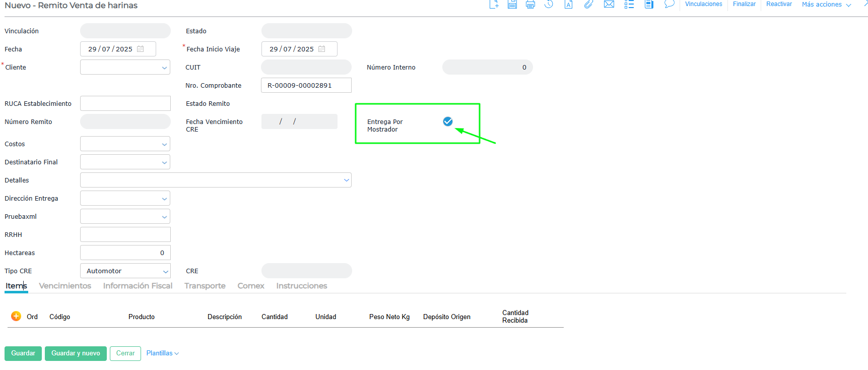Switch to the Items tab

16,286
